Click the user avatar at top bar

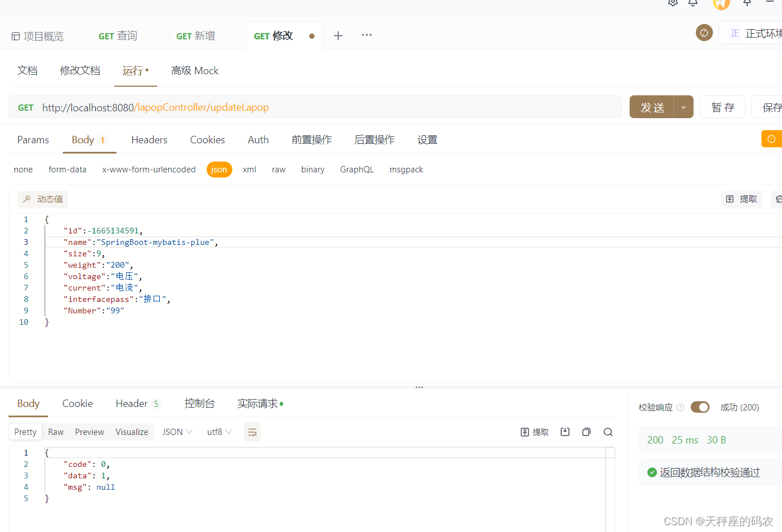coord(721,3)
